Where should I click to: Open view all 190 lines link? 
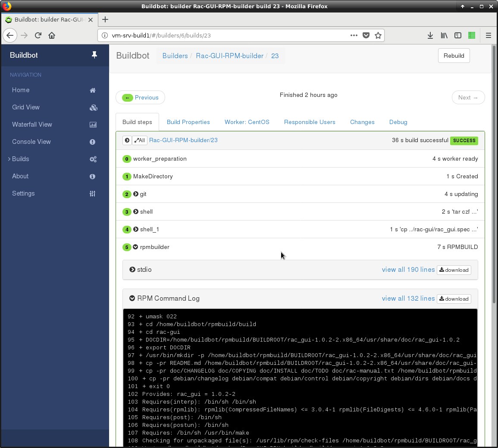click(408, 270)
